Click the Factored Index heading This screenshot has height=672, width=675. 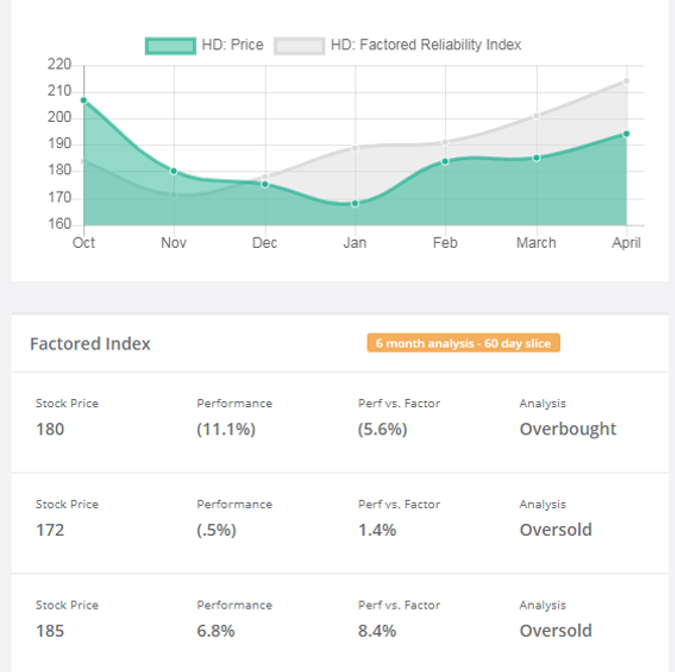[90, 344]
